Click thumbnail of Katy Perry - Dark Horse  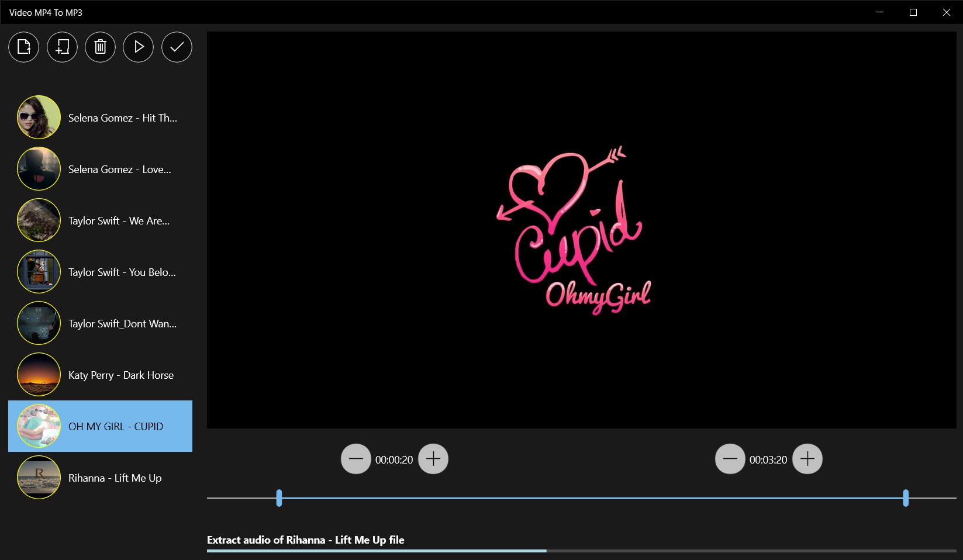click(39, 375)
